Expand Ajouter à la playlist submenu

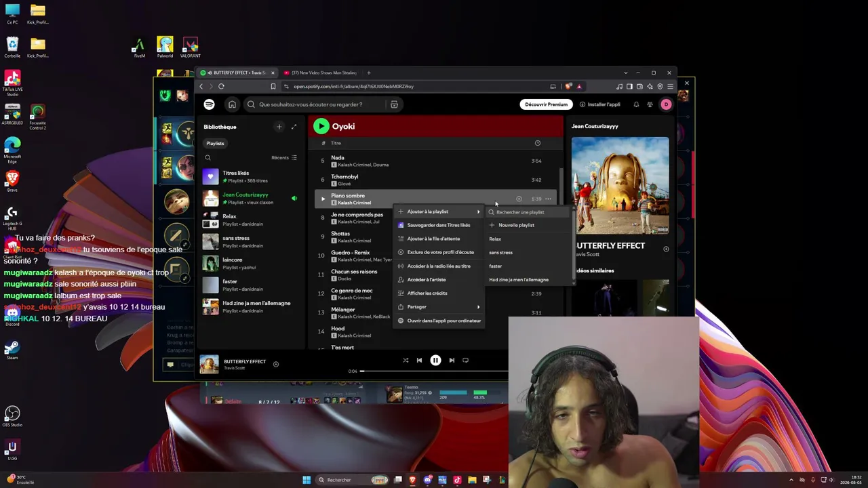click(x=439, y=211)
